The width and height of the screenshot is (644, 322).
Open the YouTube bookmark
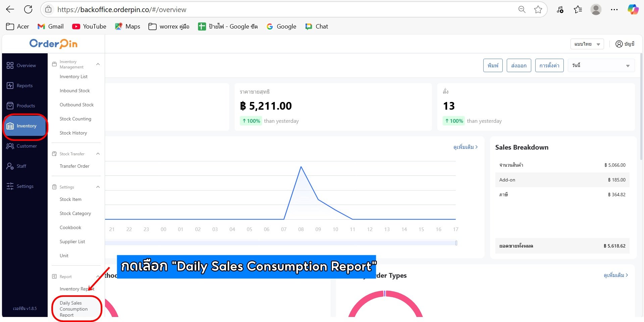tap(89, 26)
